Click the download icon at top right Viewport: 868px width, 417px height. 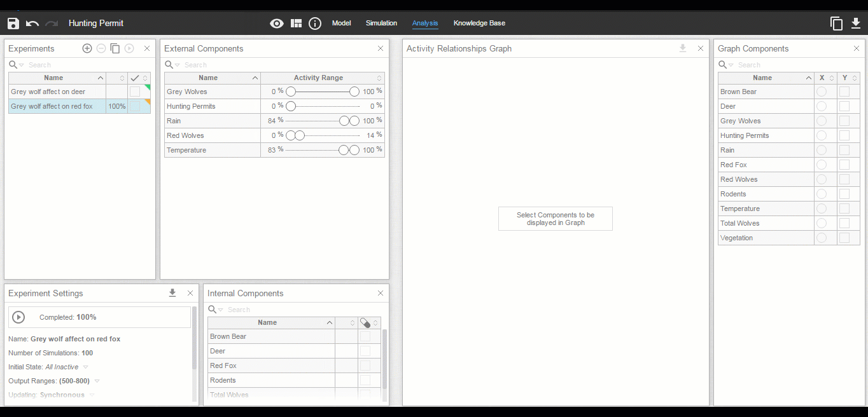click(856, 24)
